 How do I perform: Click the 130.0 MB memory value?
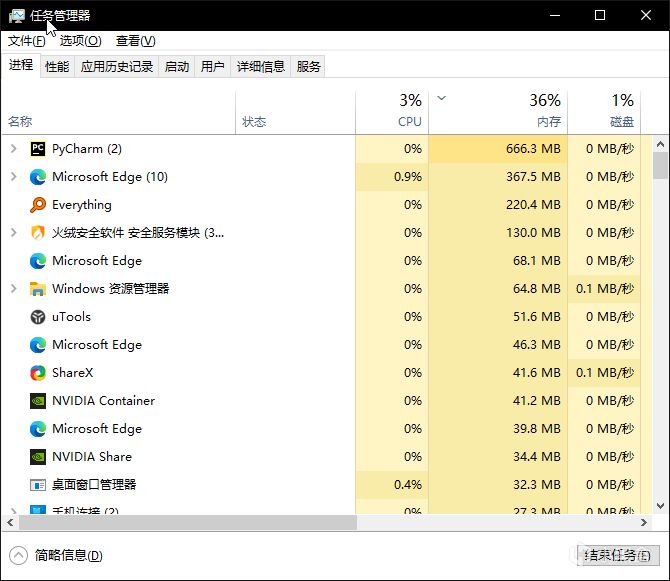click(533, 233)
